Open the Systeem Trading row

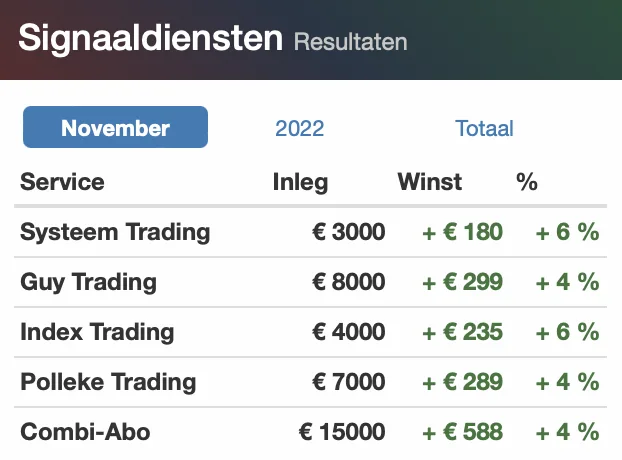coord(311,232)
